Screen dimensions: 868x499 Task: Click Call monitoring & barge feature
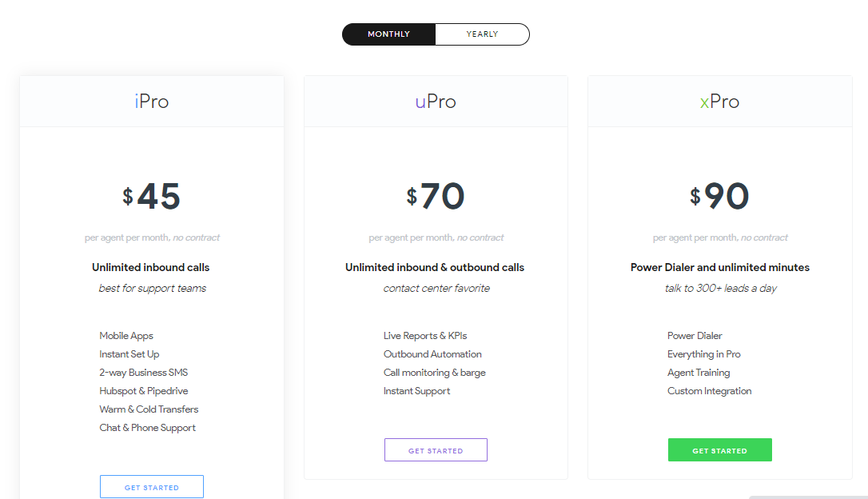[434, 373]
